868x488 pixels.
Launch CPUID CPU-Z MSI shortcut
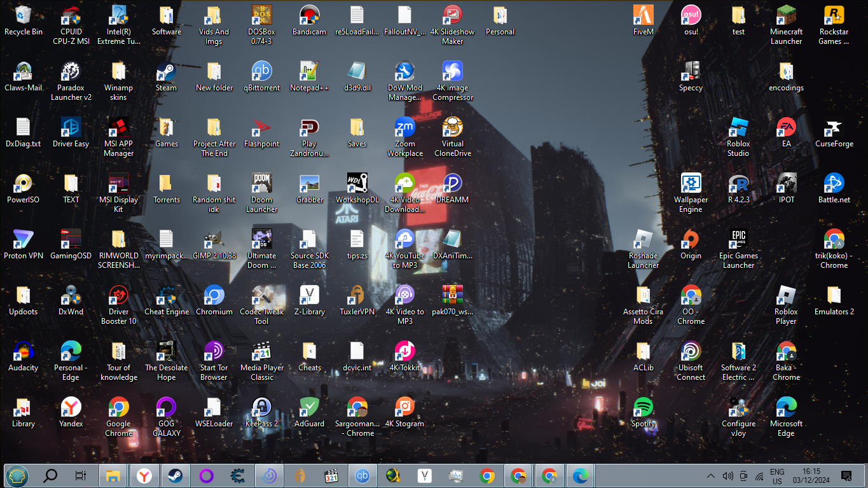pos(71,25)
